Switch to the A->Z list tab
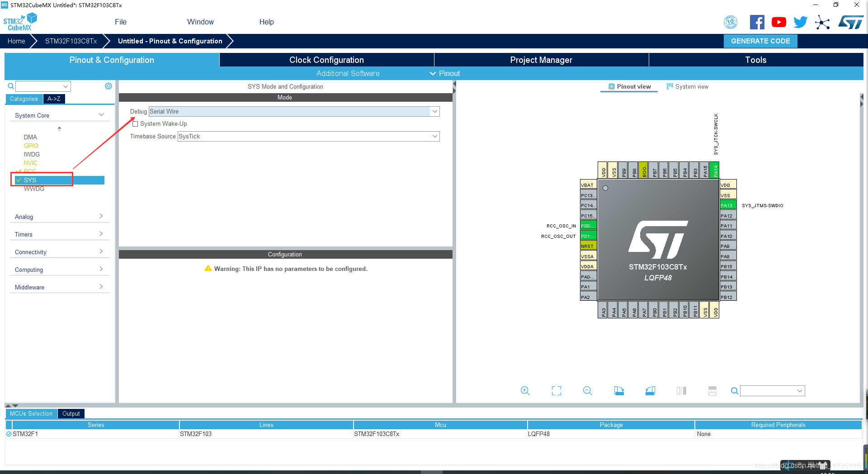The height and width of the screenshot is (474, 868). [54, 99]
